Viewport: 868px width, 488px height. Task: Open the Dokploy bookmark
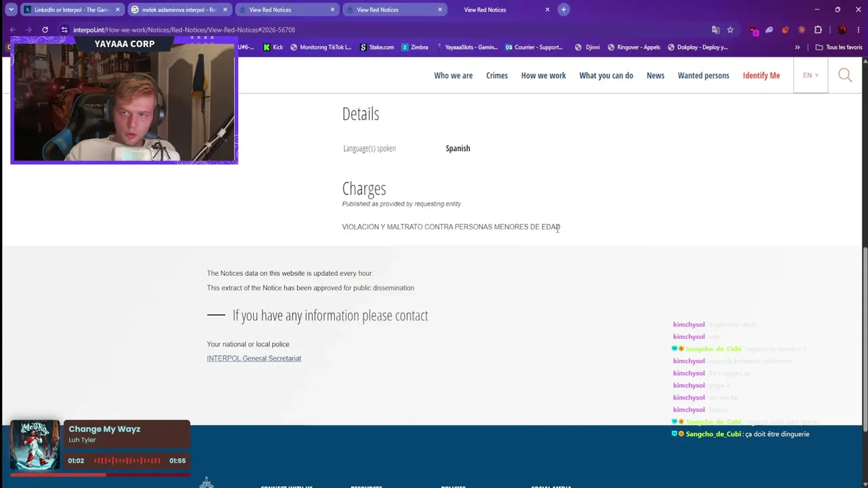(698, 47)
